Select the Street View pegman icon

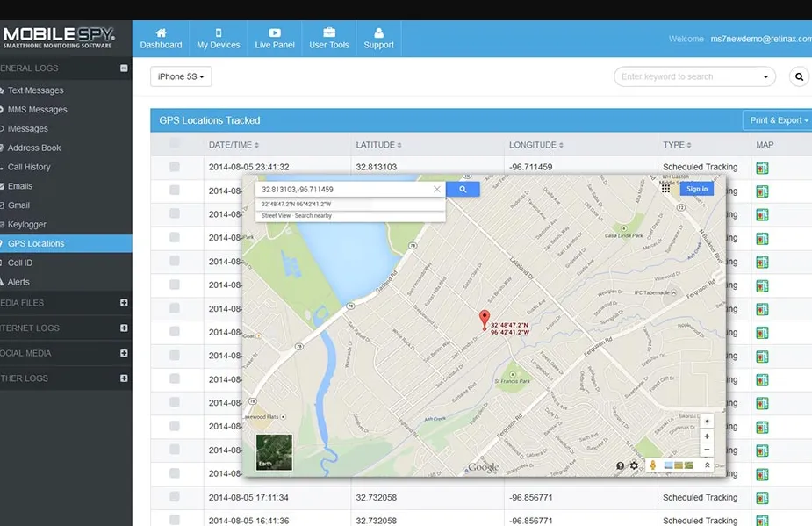coord(653,465)
